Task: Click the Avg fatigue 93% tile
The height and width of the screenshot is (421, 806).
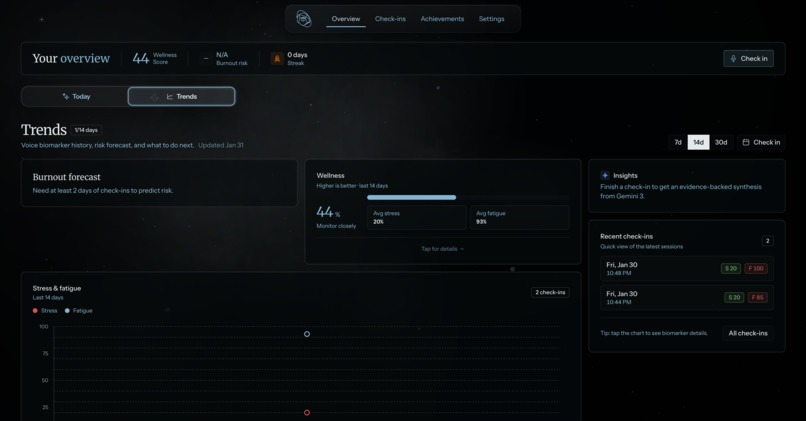Action: click(x=519, y=217)
